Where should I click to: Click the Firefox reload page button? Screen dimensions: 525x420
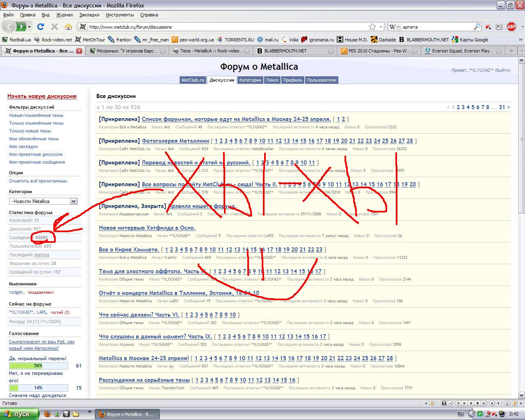[x=40, y=27]
